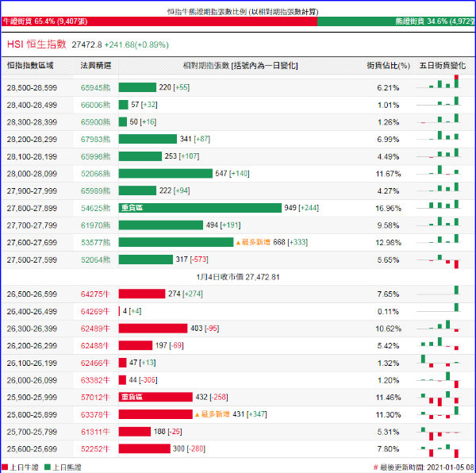
Task: Select index range 26,000-26,099
Action: click(32, 380)
